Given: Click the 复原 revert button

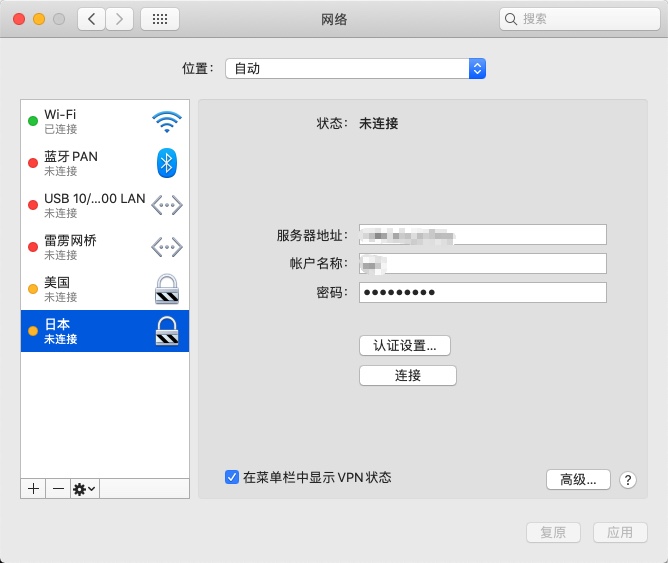Looking at the screenshot, I should pyautogui.click(x=553, y=532).
